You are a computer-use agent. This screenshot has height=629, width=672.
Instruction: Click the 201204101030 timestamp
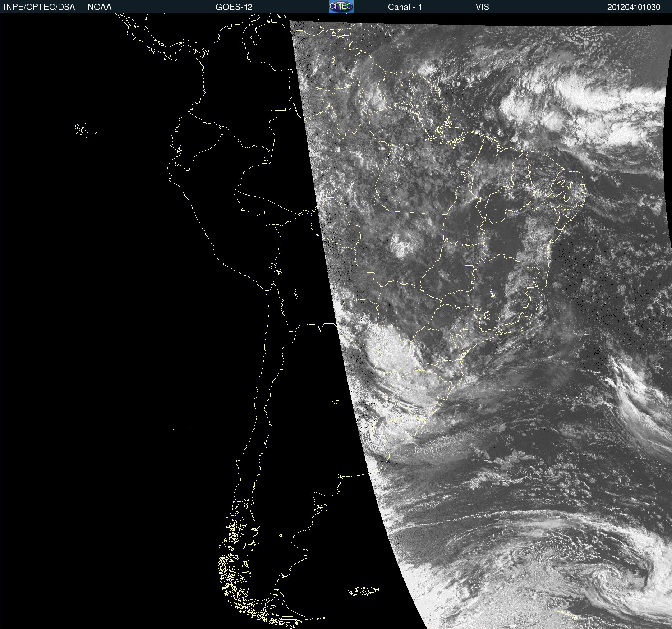634,7
